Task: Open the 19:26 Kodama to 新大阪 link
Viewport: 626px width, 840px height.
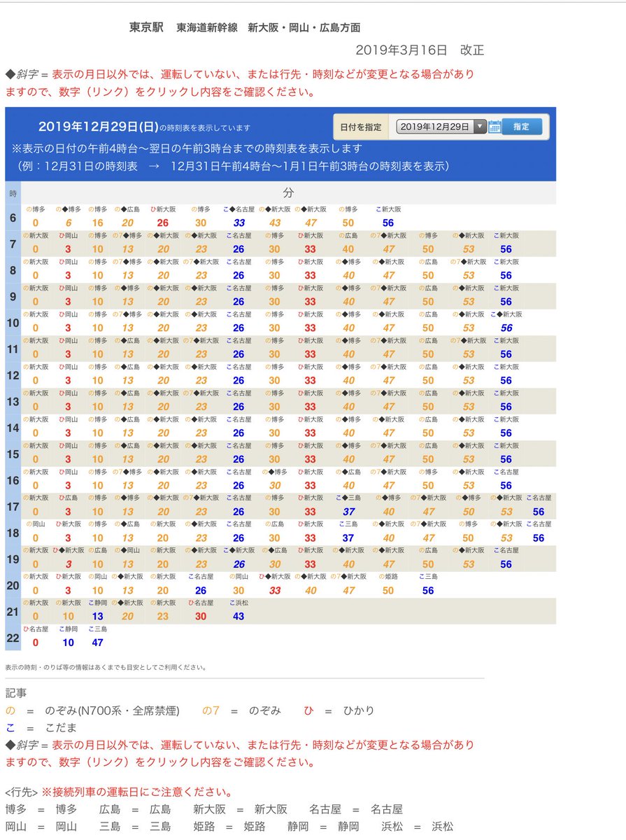Action: 239,564
